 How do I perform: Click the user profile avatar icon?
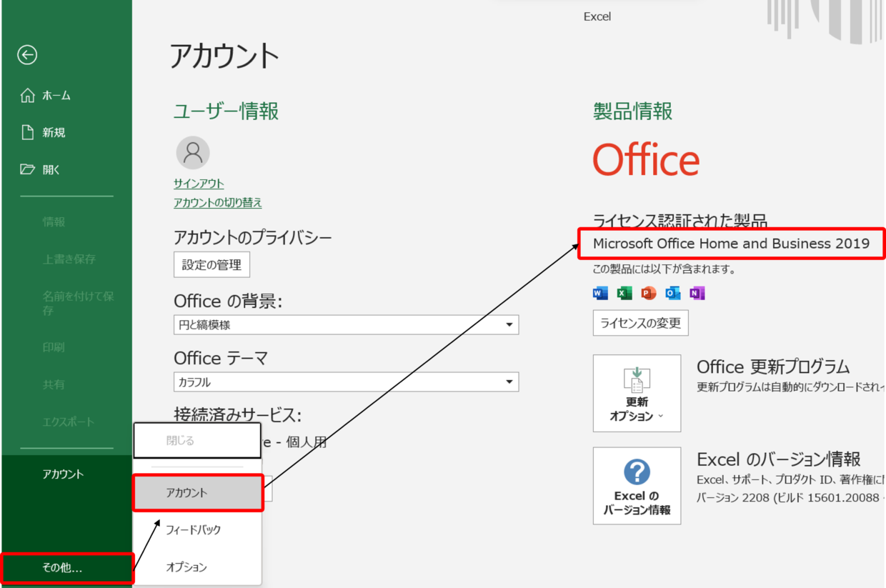click(193, 153)
